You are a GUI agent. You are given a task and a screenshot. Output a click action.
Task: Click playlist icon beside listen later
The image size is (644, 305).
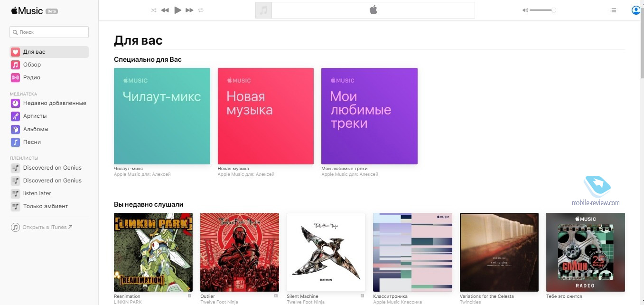pyautogui.click(x=16, y=193)
